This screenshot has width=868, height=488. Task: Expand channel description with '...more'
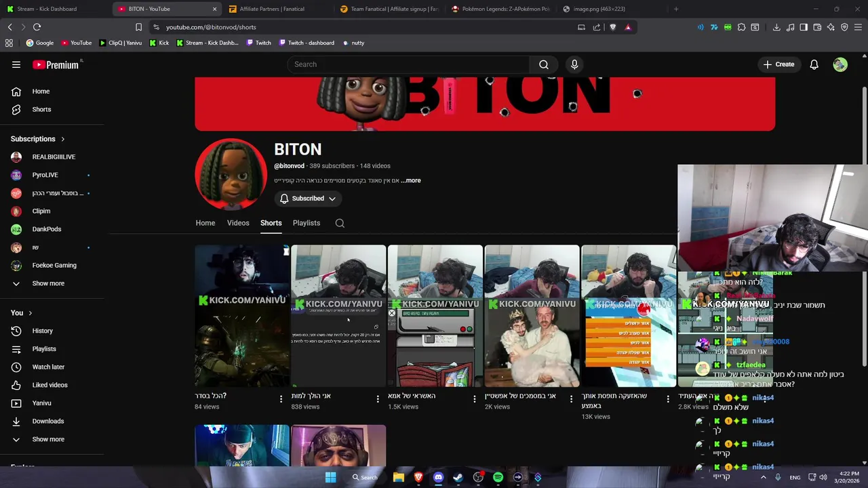(410, 180)
